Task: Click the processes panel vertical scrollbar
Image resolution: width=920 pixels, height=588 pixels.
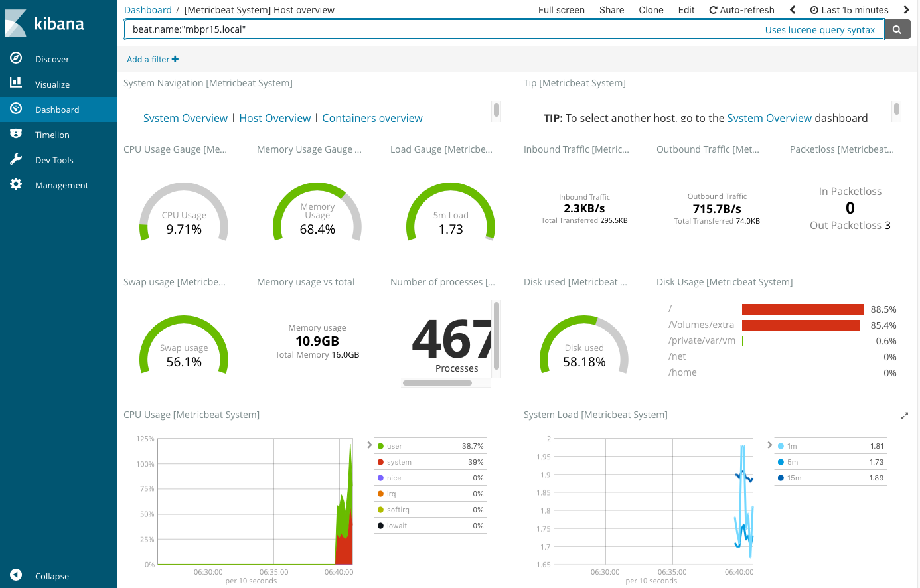Action: [x=497, y=335]
